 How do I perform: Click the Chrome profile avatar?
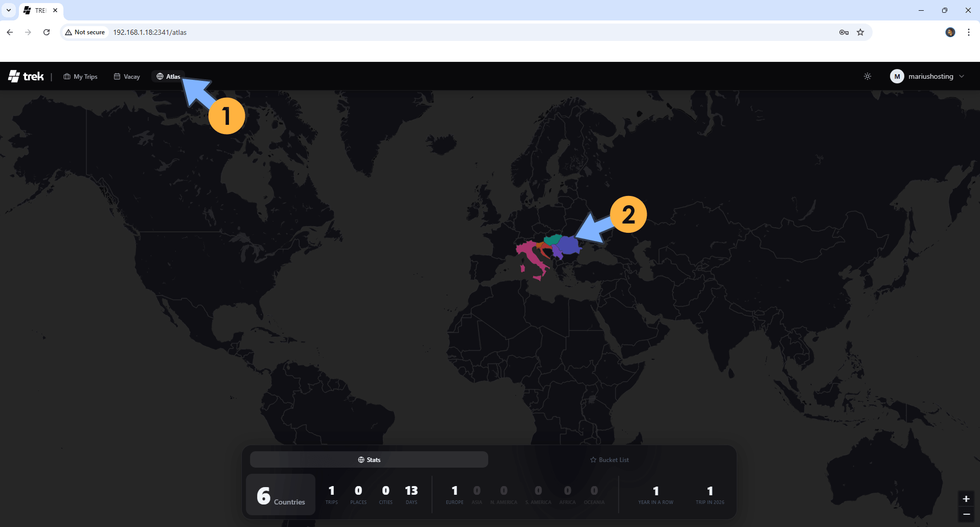(950, 32)
